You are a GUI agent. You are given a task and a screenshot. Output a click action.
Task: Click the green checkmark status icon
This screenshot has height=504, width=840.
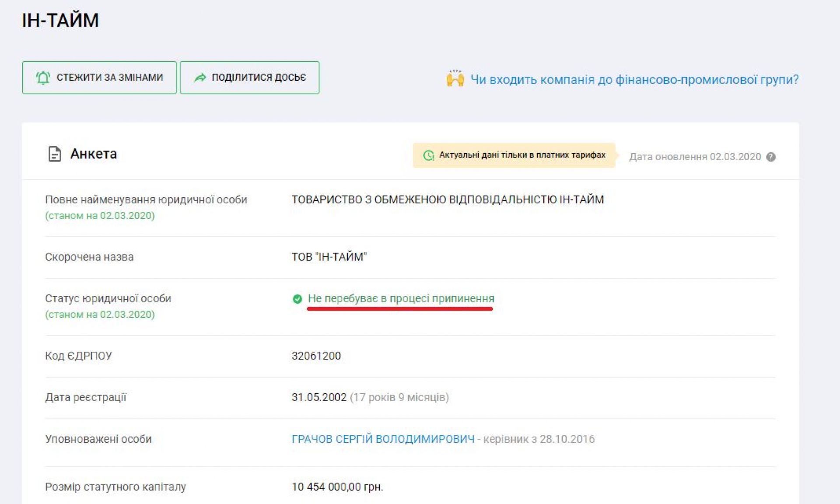coord(297,299)
